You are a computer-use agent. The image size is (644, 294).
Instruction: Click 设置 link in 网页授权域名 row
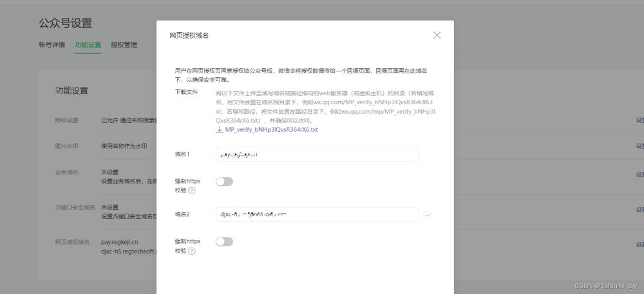[x=639, y=244]
